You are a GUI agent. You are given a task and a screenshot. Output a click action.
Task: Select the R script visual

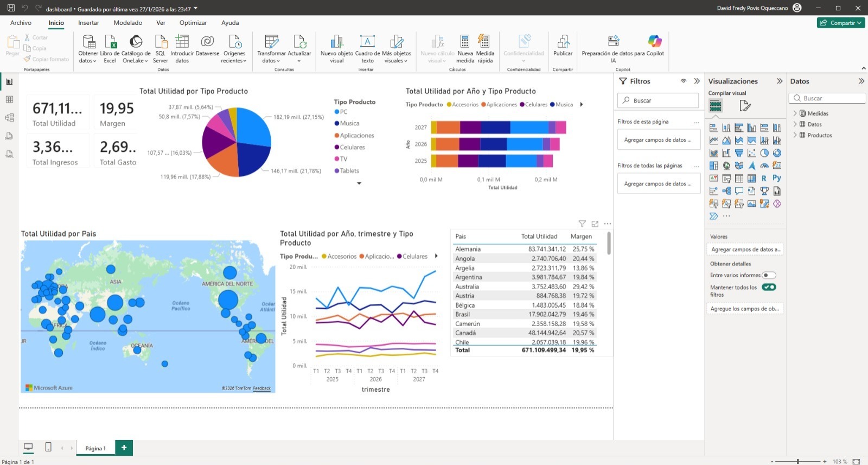(764, 178)
